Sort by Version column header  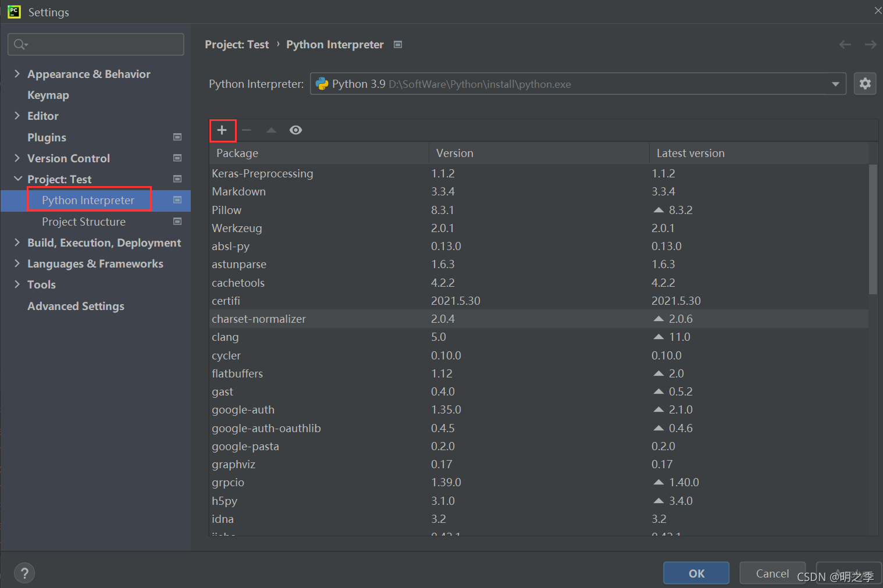click(x=539, y=153)
